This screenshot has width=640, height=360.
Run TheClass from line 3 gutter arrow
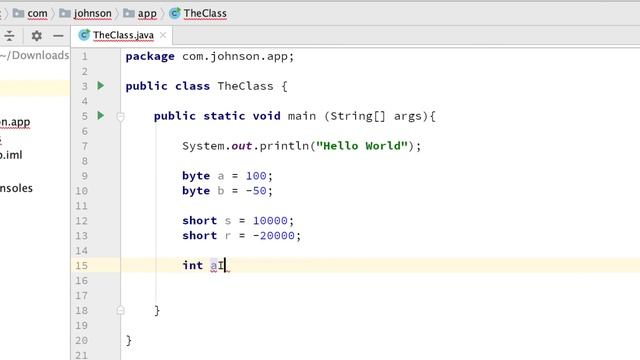tap(101, 86)
